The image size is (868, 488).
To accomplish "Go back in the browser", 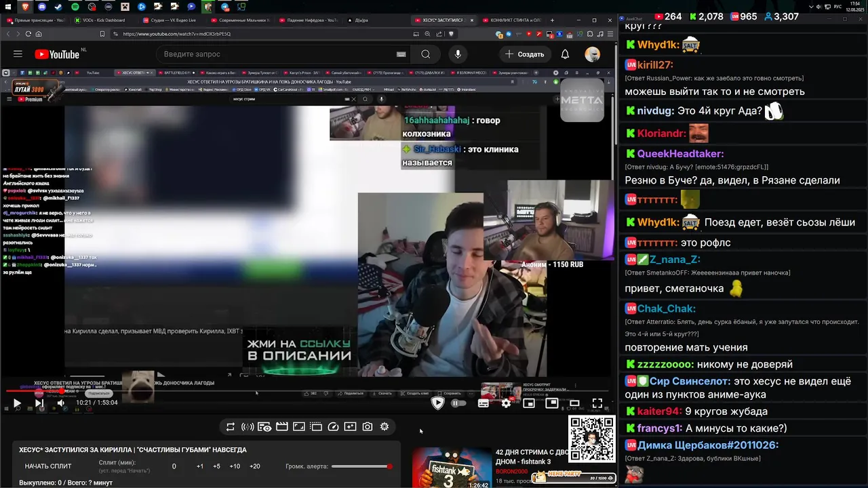I will click(9, 34).
